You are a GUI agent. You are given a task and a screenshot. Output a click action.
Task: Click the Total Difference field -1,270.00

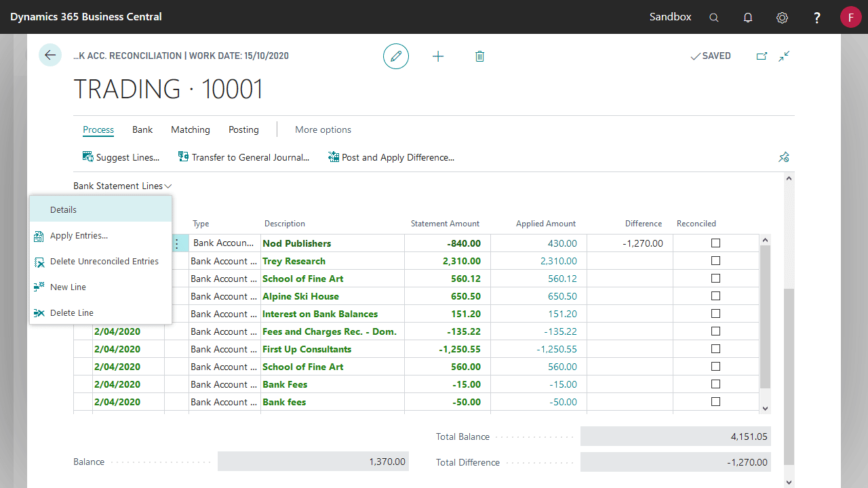[675, 462]
